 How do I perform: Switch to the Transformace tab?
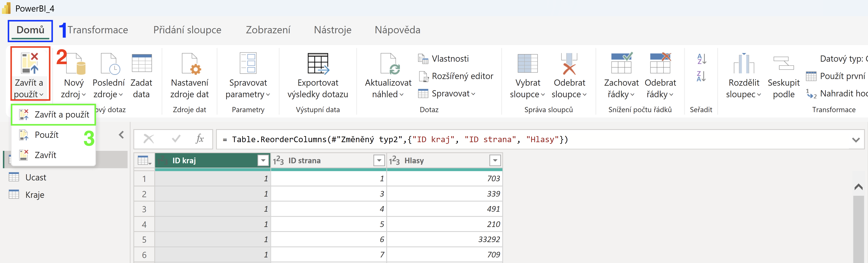[98, 30]
